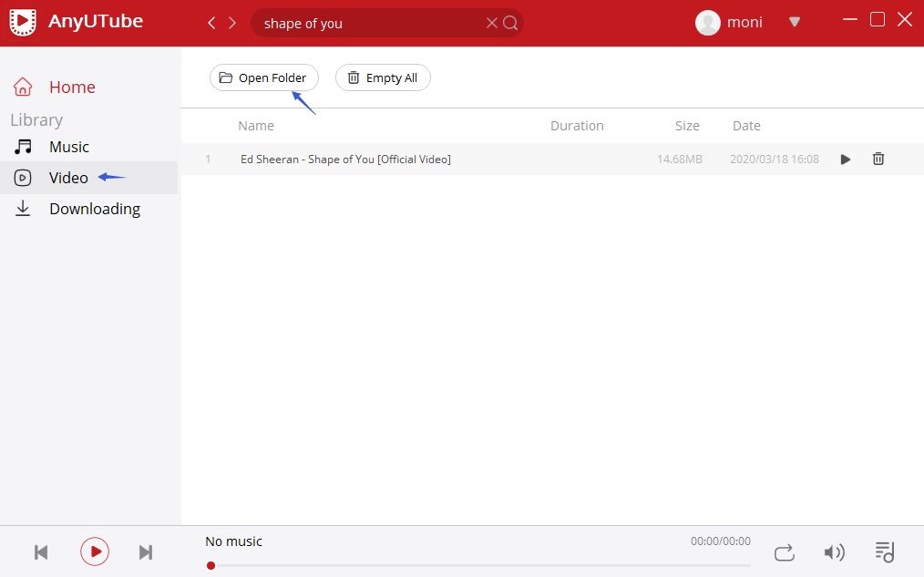Open the Downloading section
This screenshot has width=924, height=577.
(x=95, y=210)
